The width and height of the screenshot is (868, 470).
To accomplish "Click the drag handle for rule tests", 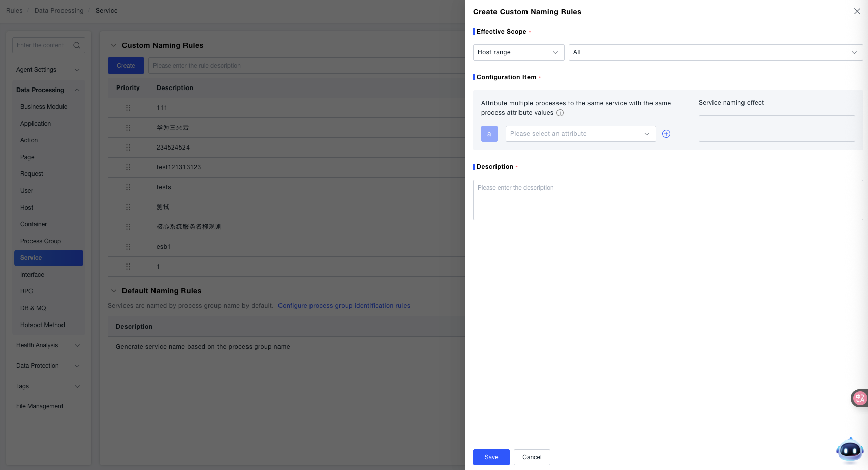I will 128,187.
